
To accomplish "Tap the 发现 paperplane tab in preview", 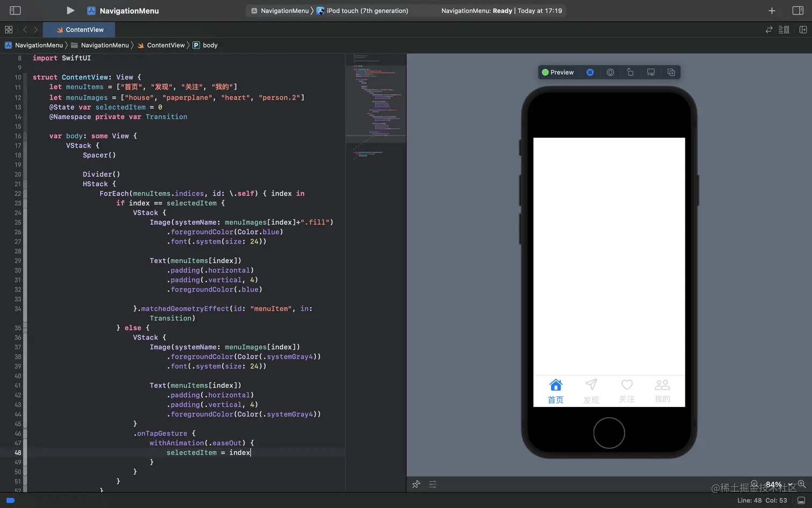I will (591, 391).
